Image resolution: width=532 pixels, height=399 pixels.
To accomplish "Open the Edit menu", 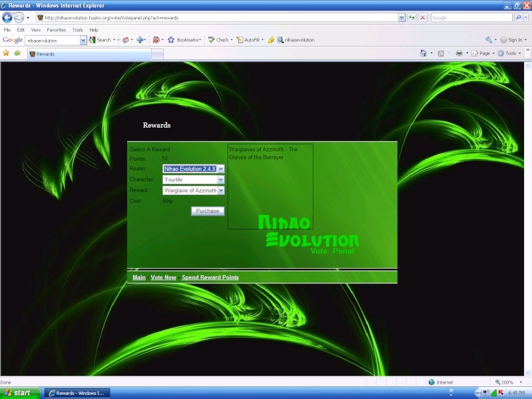I will (x=21, y=30).
